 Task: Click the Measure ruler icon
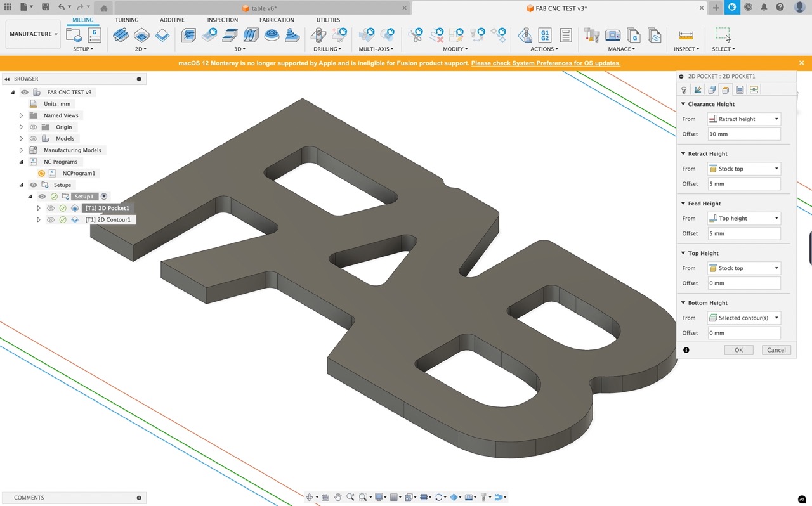coord(686,35)
